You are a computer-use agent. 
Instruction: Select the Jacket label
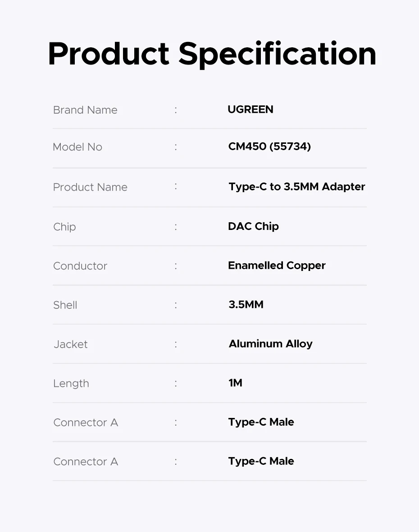coord(71,344)
